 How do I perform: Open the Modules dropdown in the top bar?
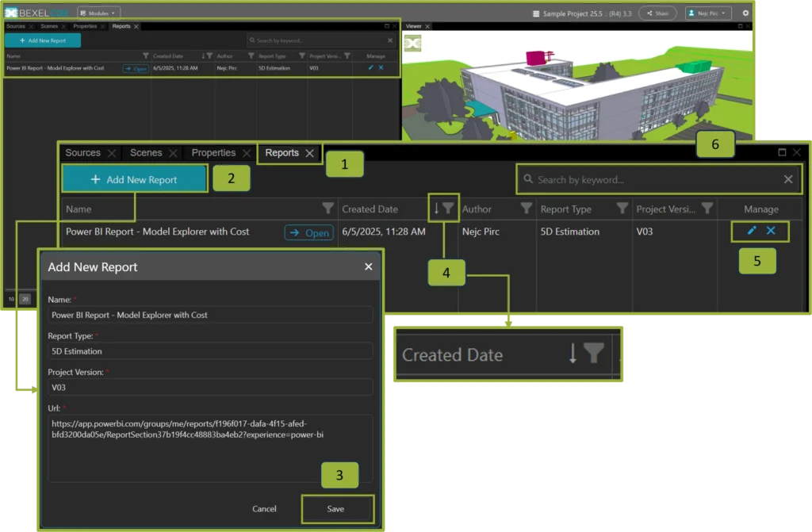98,13
